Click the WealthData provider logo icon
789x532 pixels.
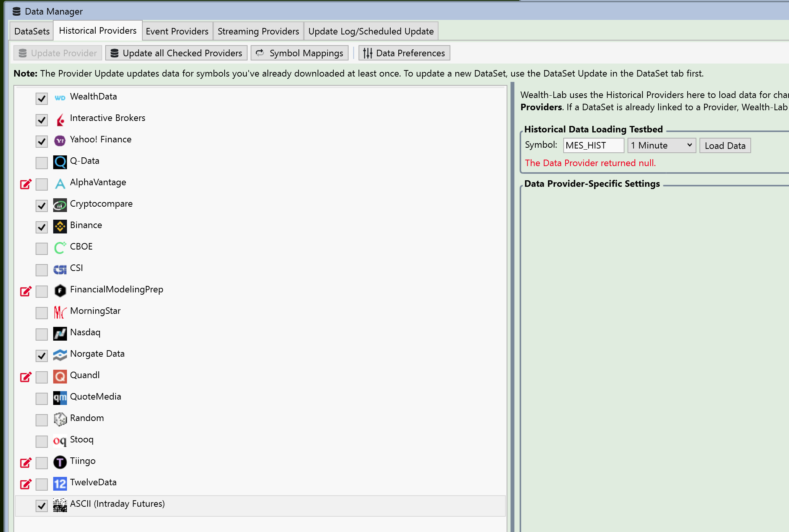coord(60,98)
